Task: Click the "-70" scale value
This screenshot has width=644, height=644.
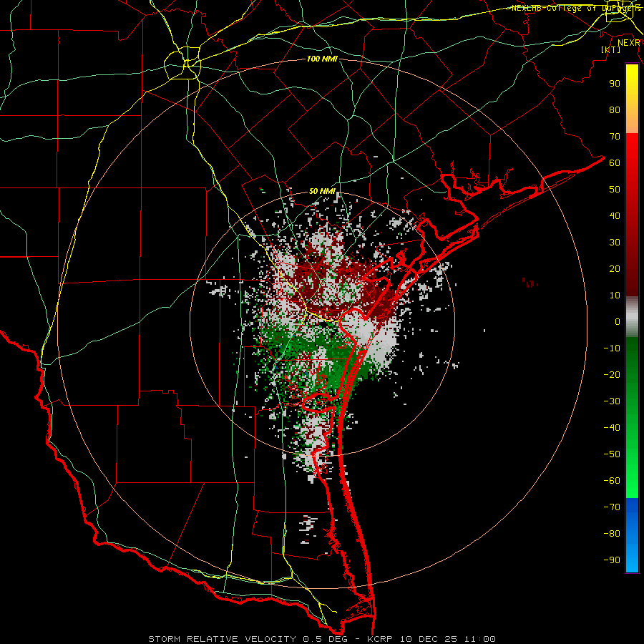Action: (612, 507)
